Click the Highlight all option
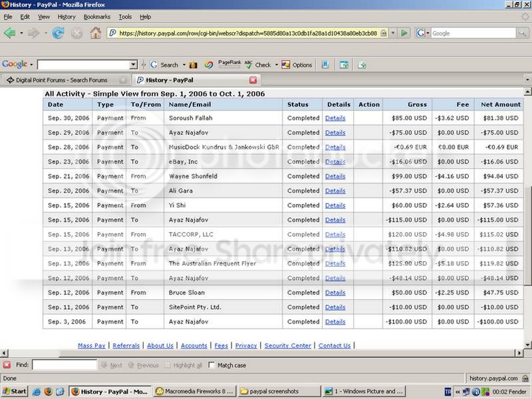 184,365
